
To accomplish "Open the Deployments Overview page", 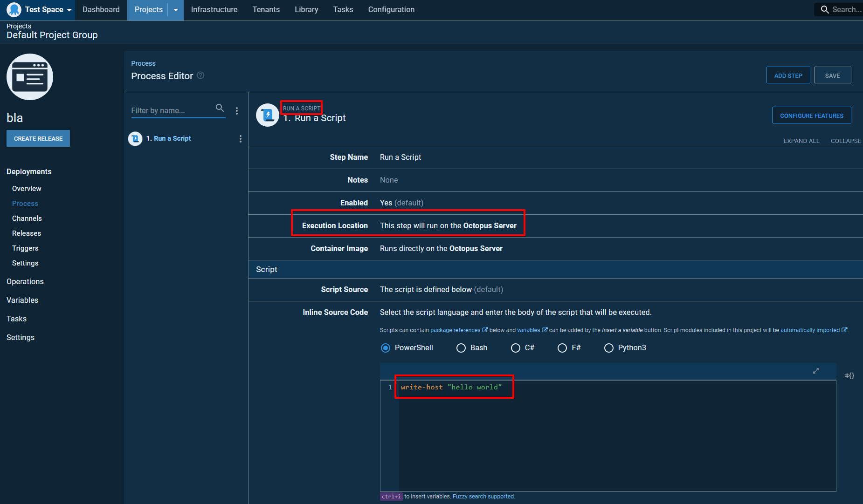I will coord(27,189).
